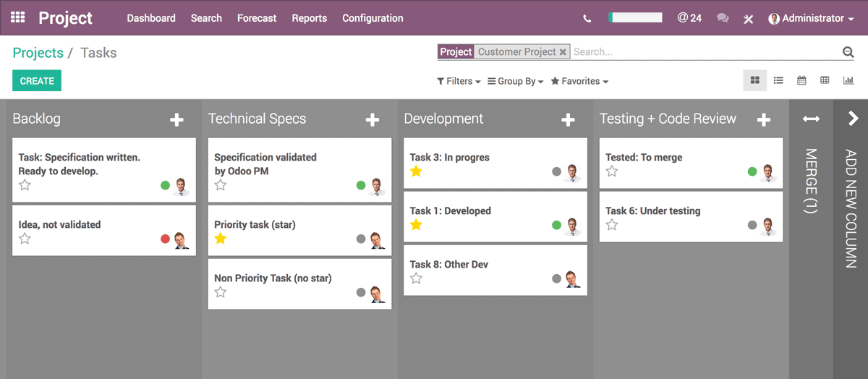Image resolution: width=868 pixels, height=379 pixels.
Task: Open the apps grid menu
Action: pyautogui.click(x=18, y=17)
